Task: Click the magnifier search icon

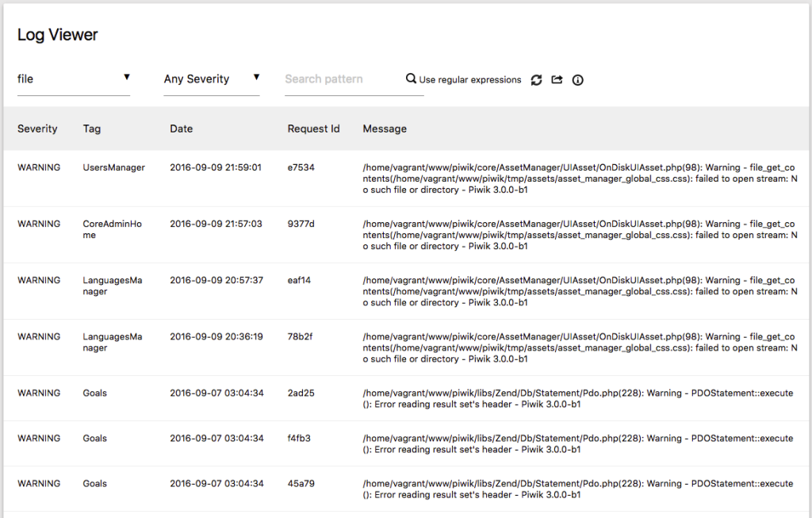Action: [411, 79]
